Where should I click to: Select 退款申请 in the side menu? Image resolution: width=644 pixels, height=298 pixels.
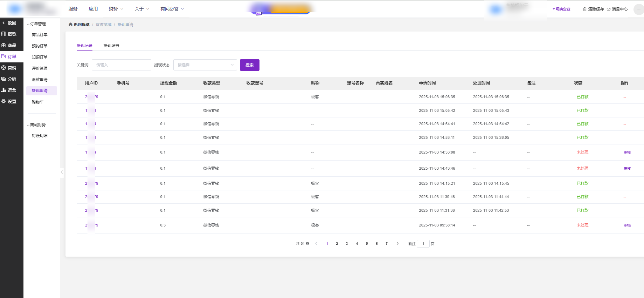(x=40, y=80)
